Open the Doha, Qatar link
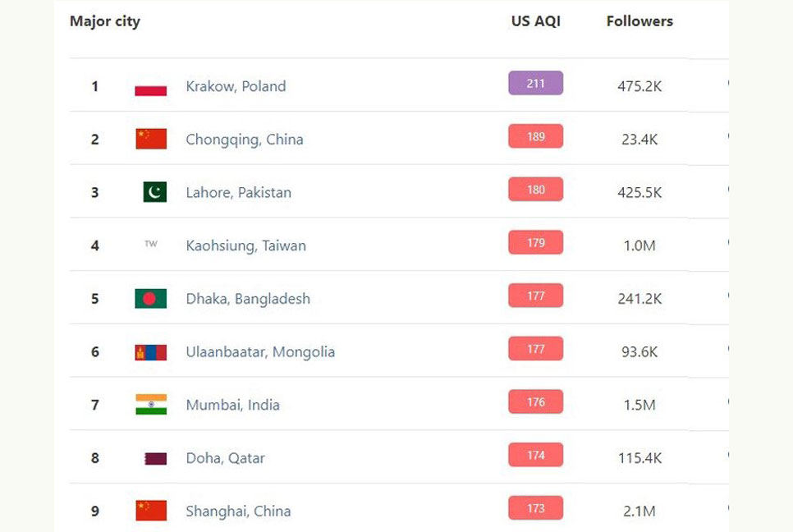 [225, 458]
